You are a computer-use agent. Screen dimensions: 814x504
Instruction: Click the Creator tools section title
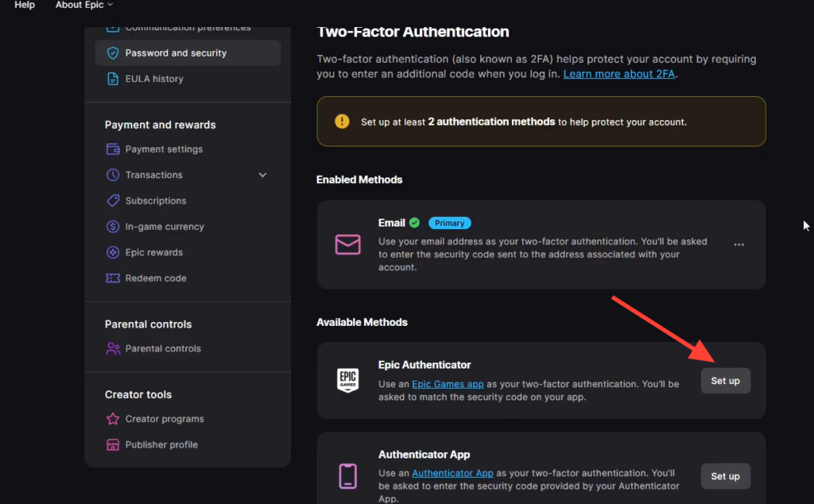138,394
